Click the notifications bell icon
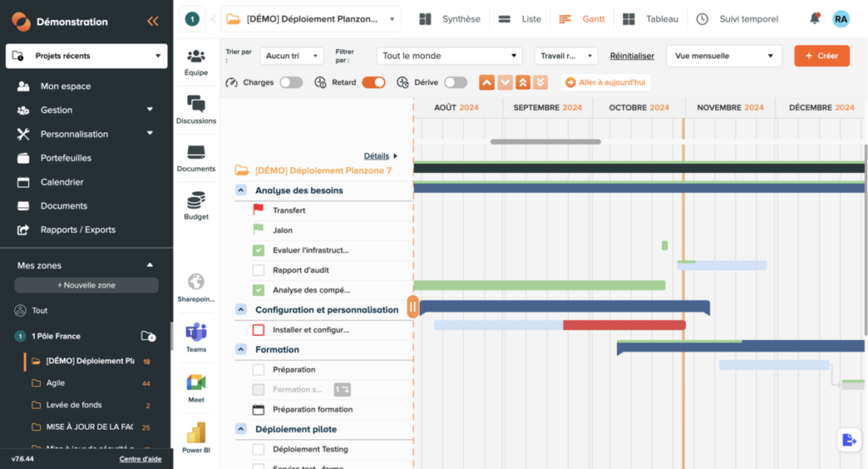The height and width of the screenshot is (469, 868). pos(815,19)
